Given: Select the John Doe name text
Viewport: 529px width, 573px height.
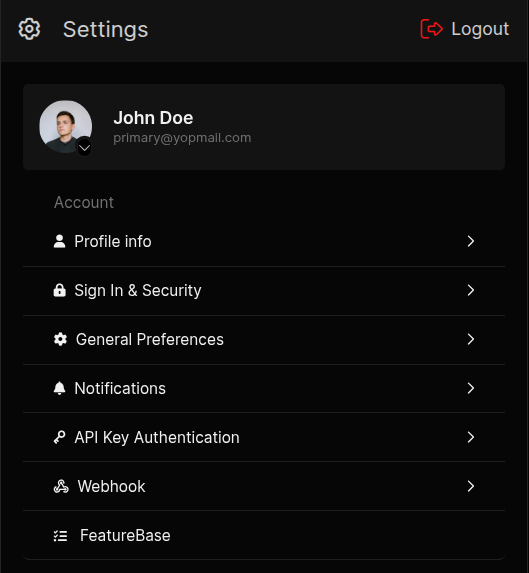Looking at the screenshot, I should 153,118.
